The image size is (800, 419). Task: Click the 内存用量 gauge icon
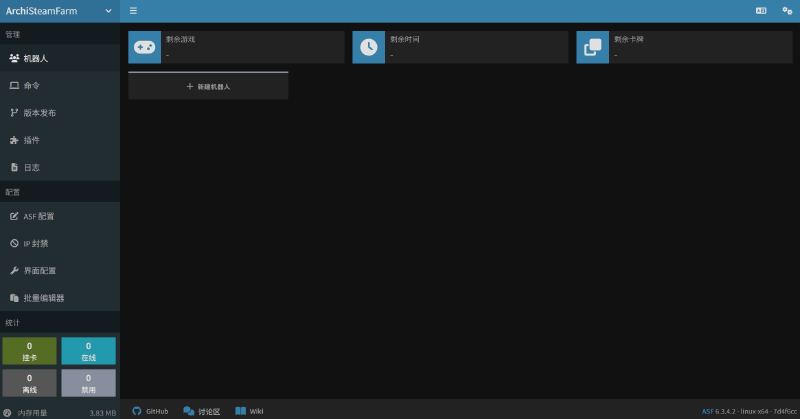point(7,413)
